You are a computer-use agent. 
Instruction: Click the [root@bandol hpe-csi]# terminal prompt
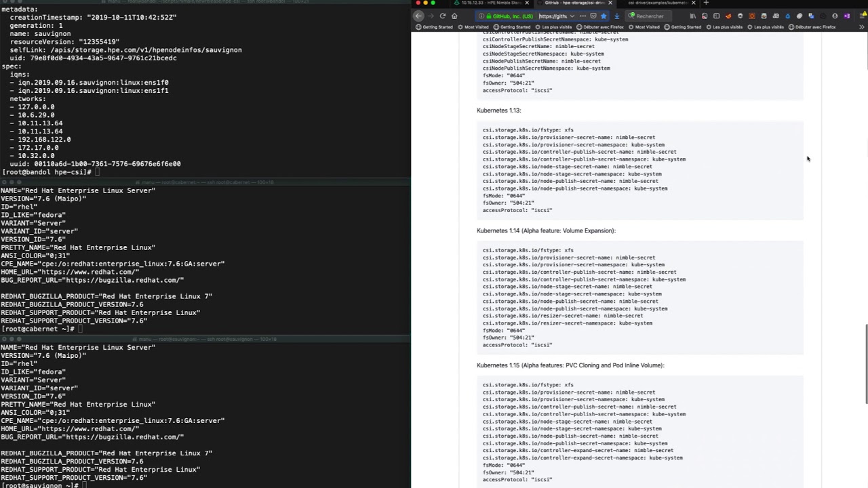pos(46,172)
